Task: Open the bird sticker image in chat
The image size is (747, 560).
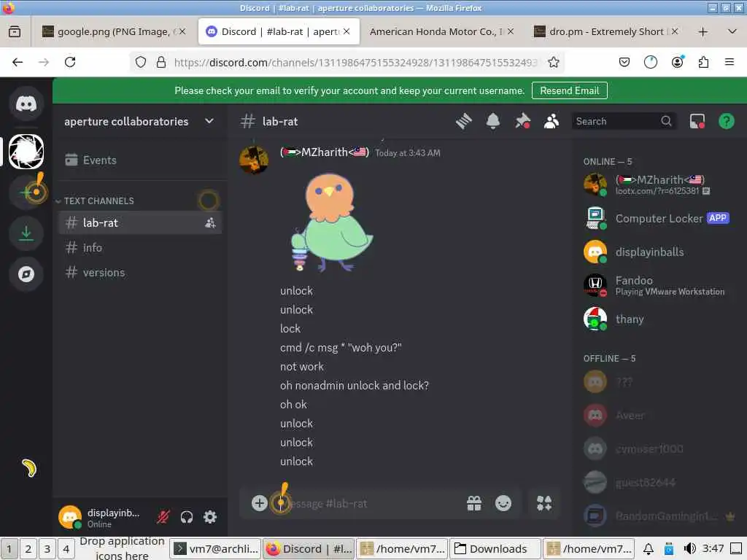Action: coord(333,222)
